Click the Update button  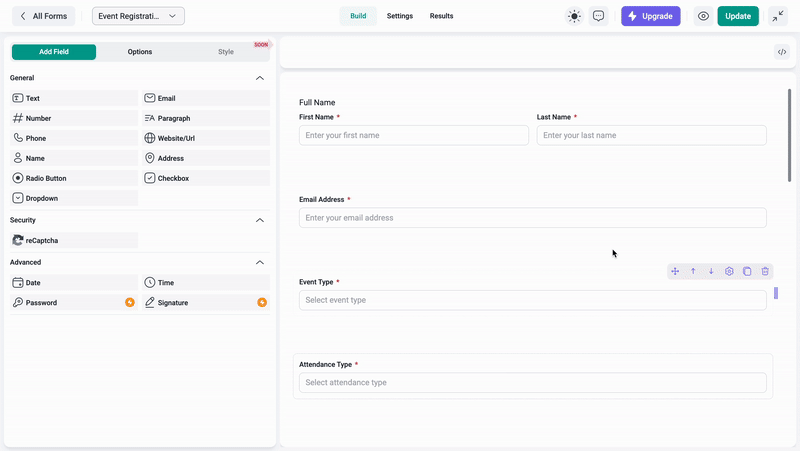click(x=738, y=16)
